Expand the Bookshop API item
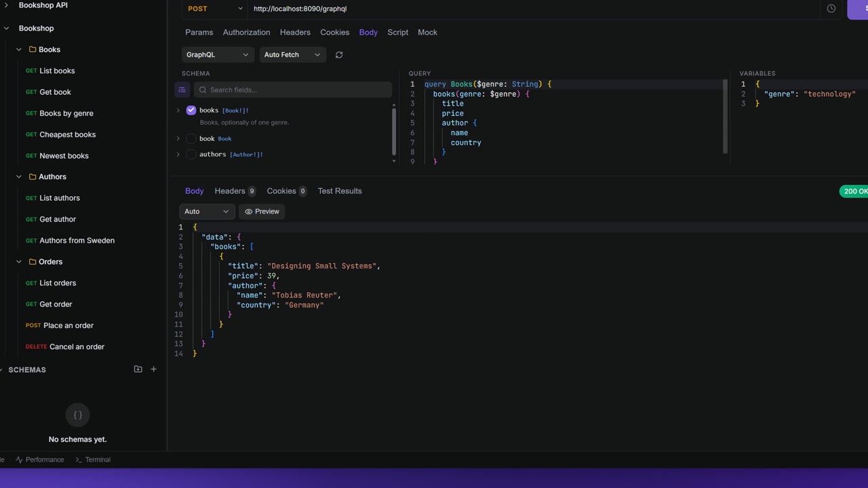The width and height of the screenshot is (868, 488). (x=6, y=5)
